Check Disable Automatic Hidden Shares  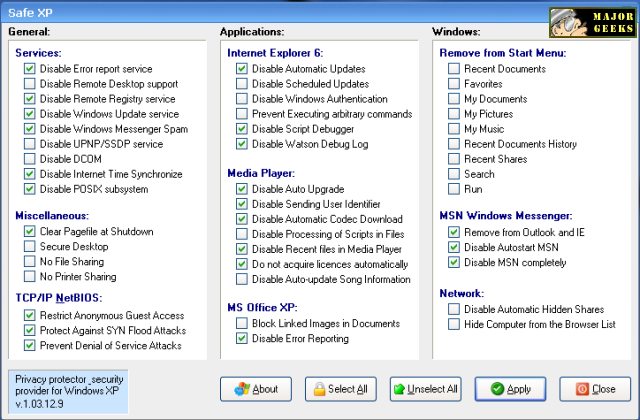[454, 309]
